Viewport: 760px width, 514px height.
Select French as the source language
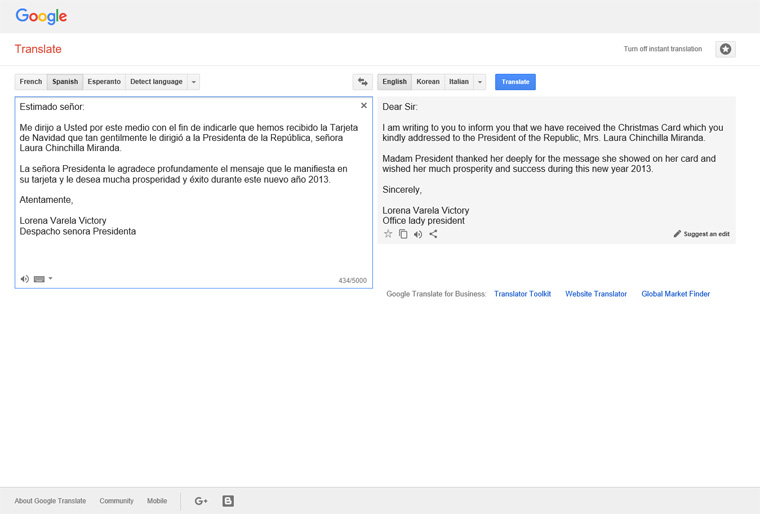pyautogui.click(x=31, y=81)
